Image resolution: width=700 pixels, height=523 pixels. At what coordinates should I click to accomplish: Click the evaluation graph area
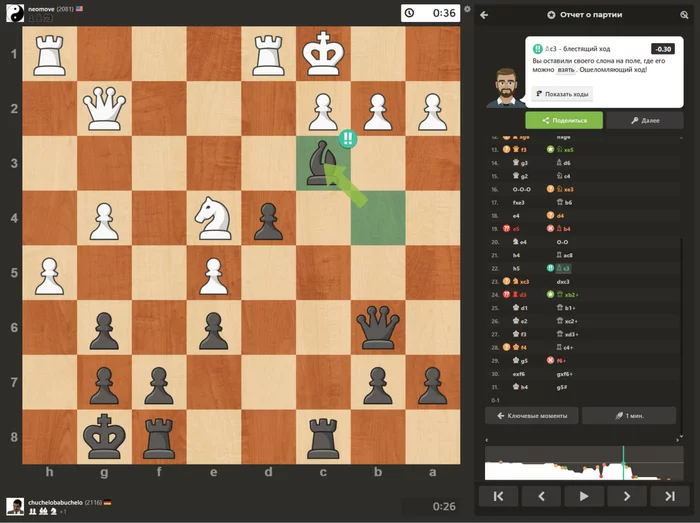point(584,463)
